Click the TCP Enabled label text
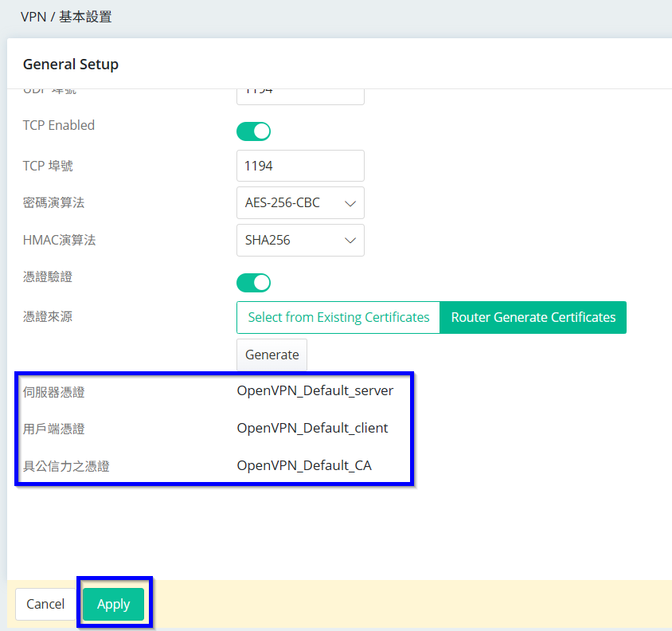Screen dimensions: 672x631 (59, 125)
